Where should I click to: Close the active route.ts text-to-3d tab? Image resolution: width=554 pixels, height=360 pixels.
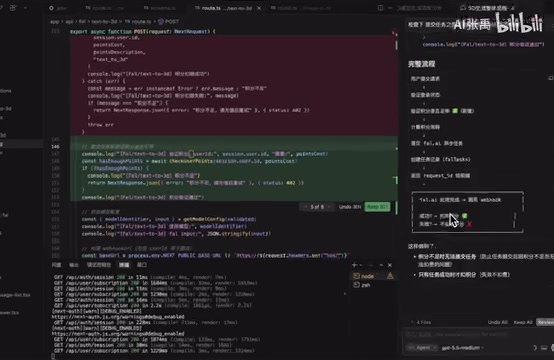[x=259, y=8]
